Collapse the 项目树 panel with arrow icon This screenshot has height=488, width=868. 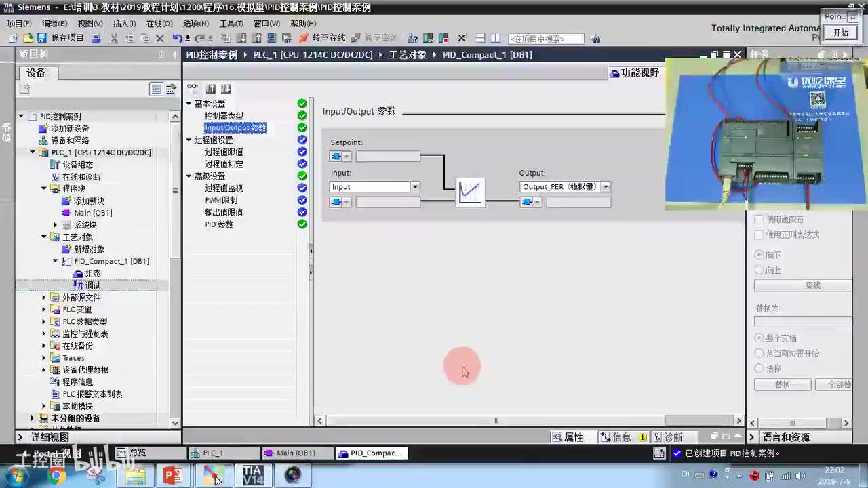point(175,55)
